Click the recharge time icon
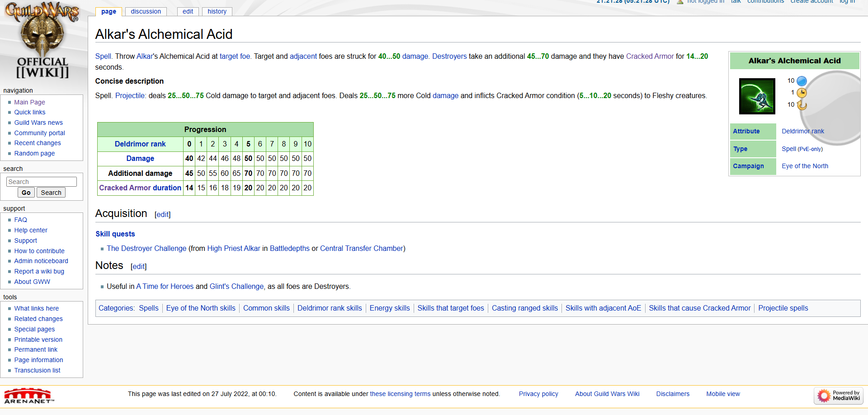 [802, 105]
